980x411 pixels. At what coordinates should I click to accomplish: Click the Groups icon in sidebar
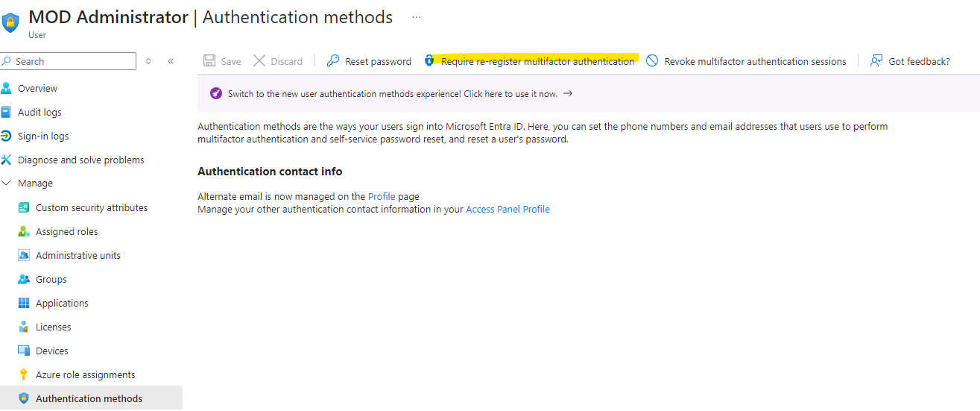coord(23,279)
